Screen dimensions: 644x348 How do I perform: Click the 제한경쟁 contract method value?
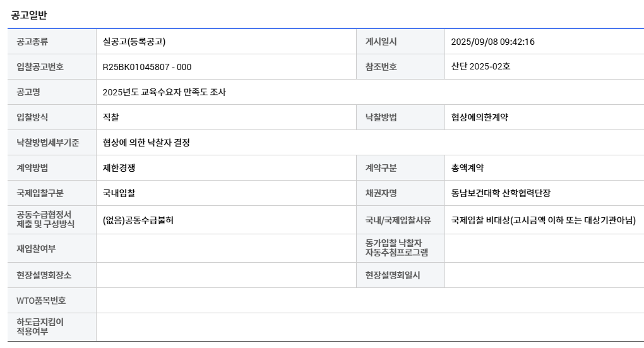click(119, 167)
